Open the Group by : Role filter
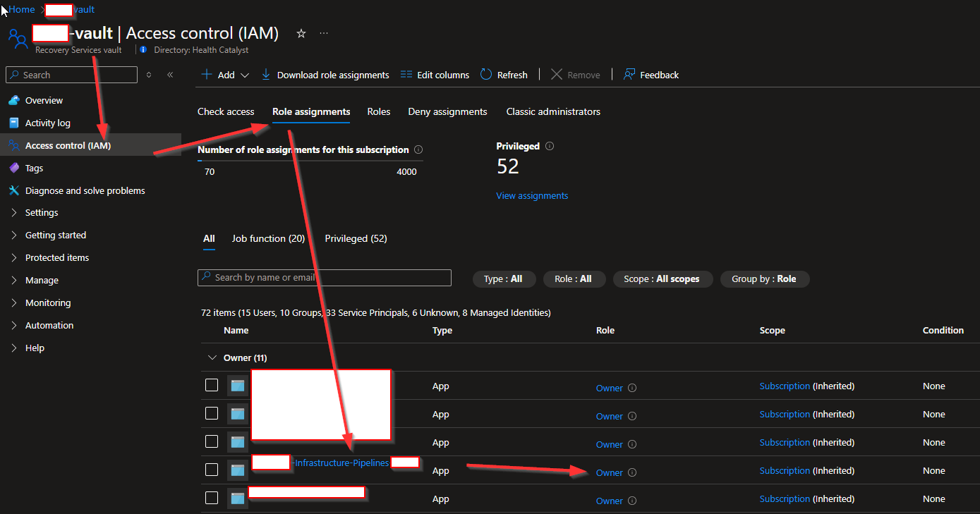This screenshot has height=514, width=980. 764,279
